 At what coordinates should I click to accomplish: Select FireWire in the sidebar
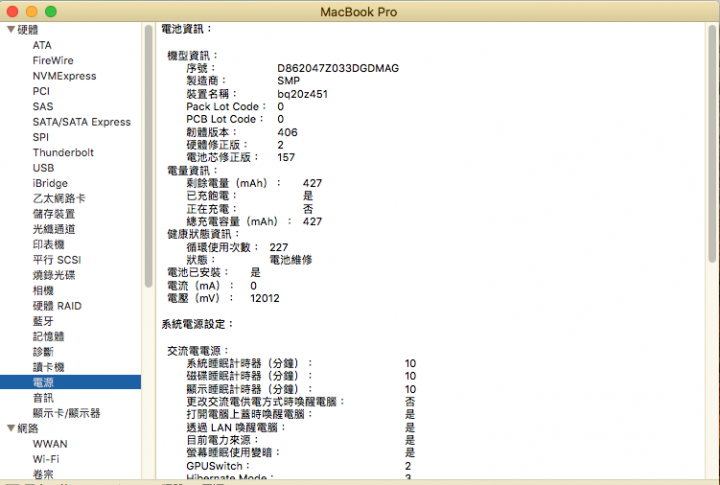tap(53, 60)
